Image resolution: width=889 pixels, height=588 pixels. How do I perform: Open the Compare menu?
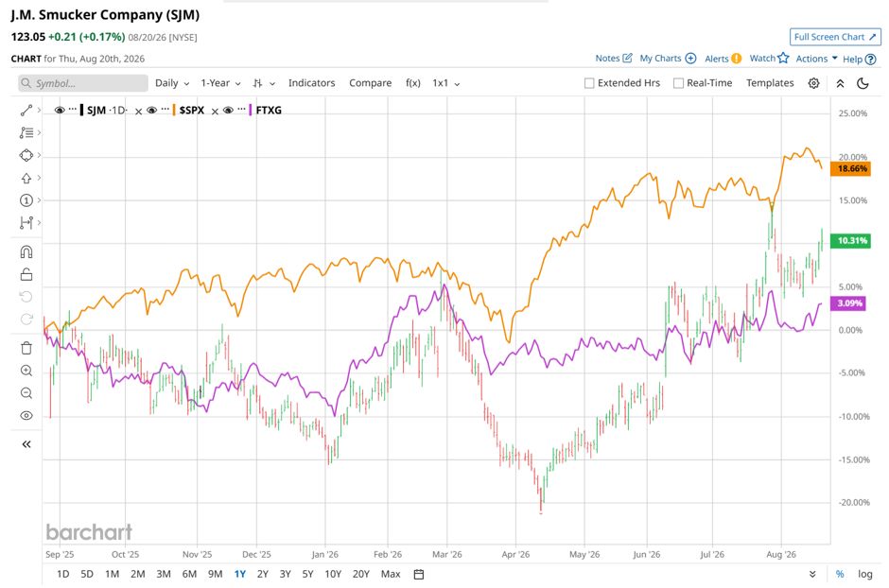coord(370,83)
